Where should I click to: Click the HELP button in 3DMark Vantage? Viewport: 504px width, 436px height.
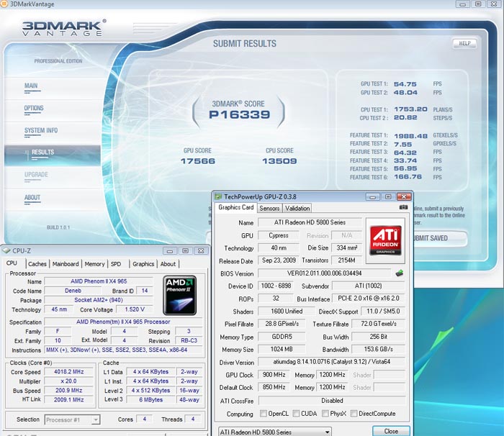(x=464, y=43)
